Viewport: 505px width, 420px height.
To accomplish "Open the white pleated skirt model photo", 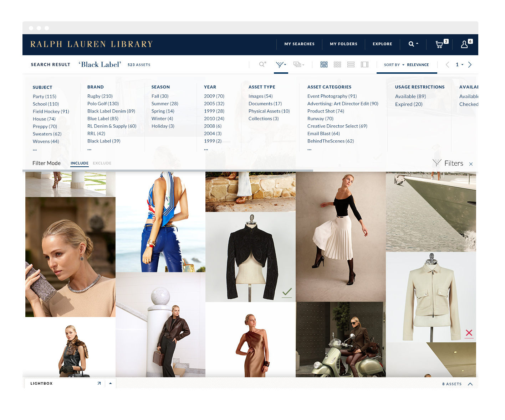I will pos(341,237).
